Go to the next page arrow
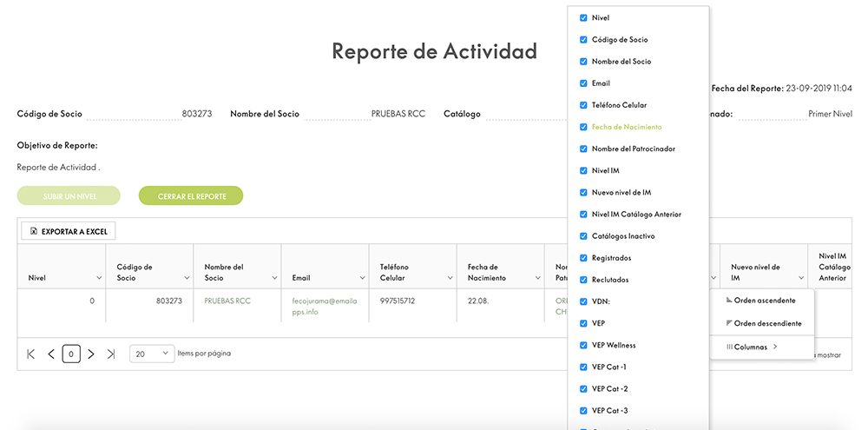This screenshot has height=430, width=868. point(91,354)
